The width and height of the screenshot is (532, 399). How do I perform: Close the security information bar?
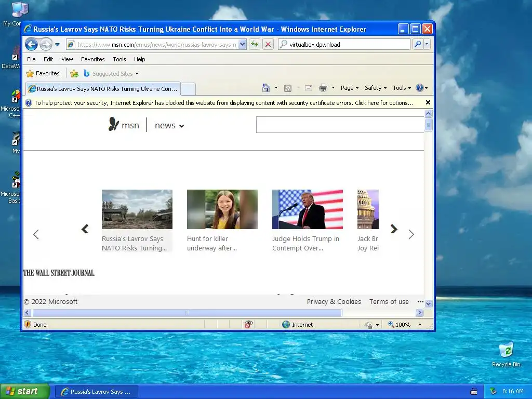click(x=428, y=102)
